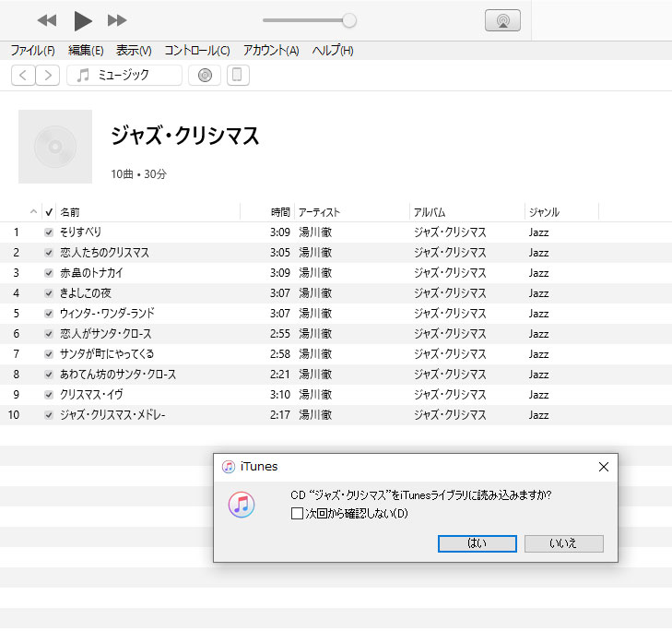Open the アカウント(A) menu
Viewport: 672px width, 631px height.
click(271, 51)
